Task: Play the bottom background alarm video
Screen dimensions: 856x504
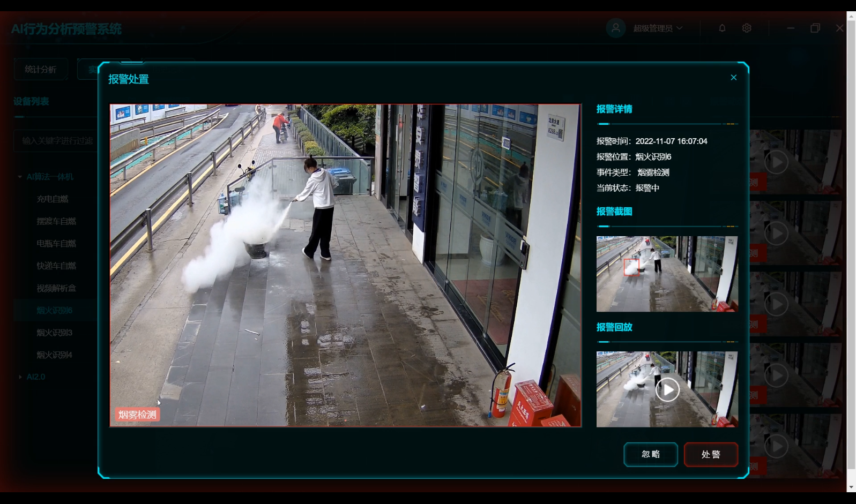Action: pos(776,446)
